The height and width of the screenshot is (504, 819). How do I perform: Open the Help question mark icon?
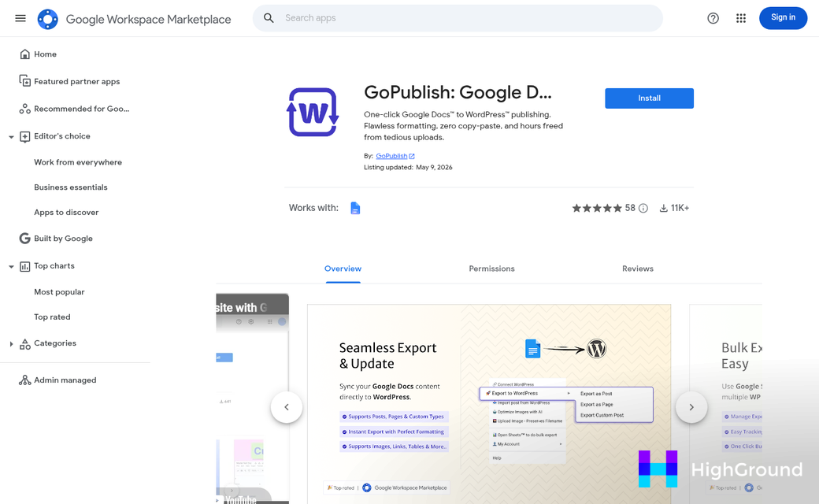(x=713, y=18)
